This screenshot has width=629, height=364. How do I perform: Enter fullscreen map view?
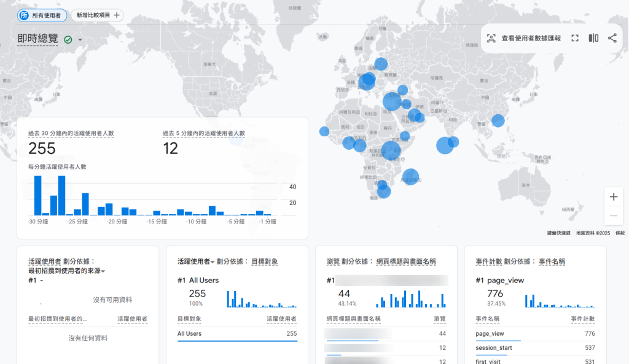click(x=575, y=38)
